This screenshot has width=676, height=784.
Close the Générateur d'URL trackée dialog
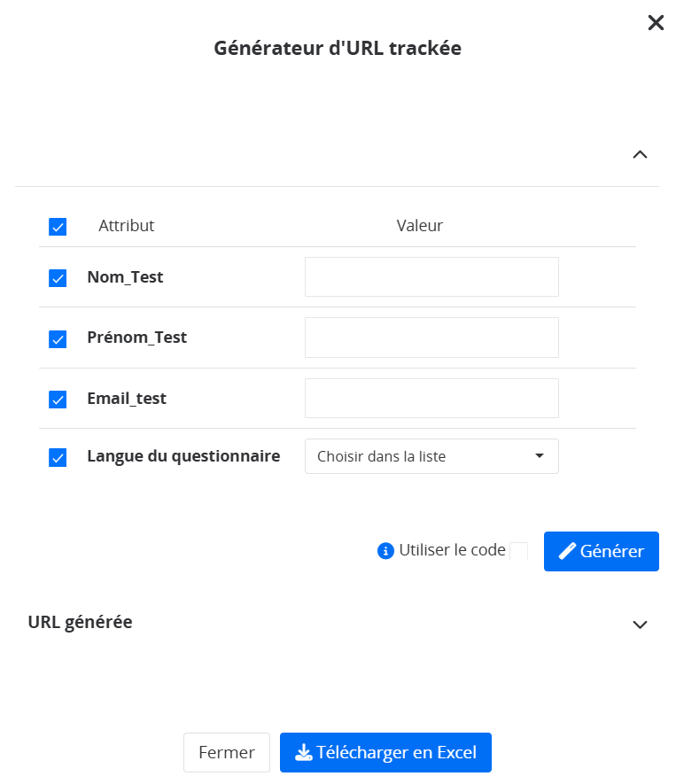[656, 23]
